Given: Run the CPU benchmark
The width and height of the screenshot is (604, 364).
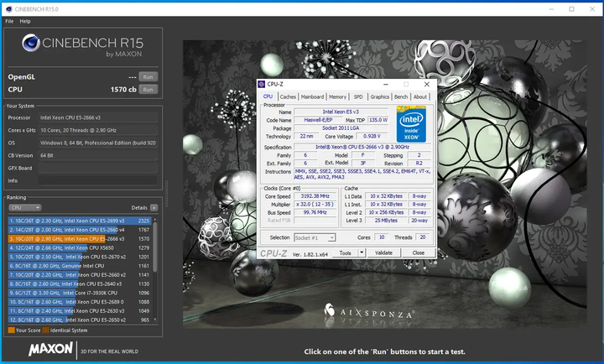Looking at the screenshot, I should click(x=148, y=90).
